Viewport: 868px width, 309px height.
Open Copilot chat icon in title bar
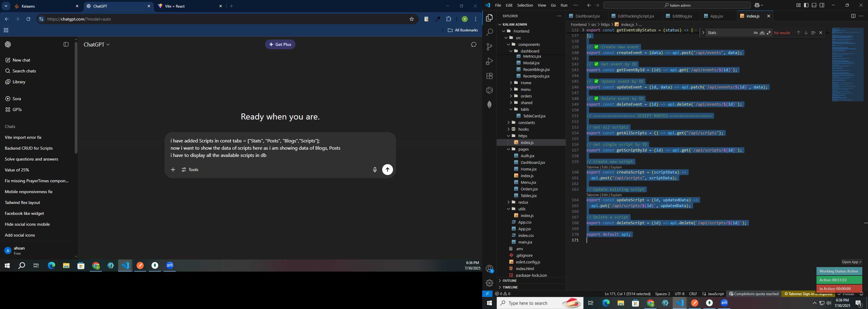click(x=757, y=5)
